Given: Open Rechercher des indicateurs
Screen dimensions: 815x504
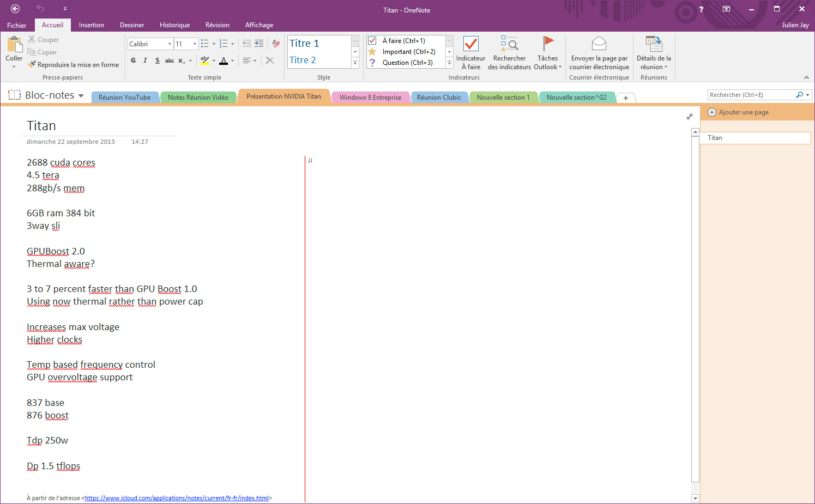Looking at the screenshot, I should 509,52.
